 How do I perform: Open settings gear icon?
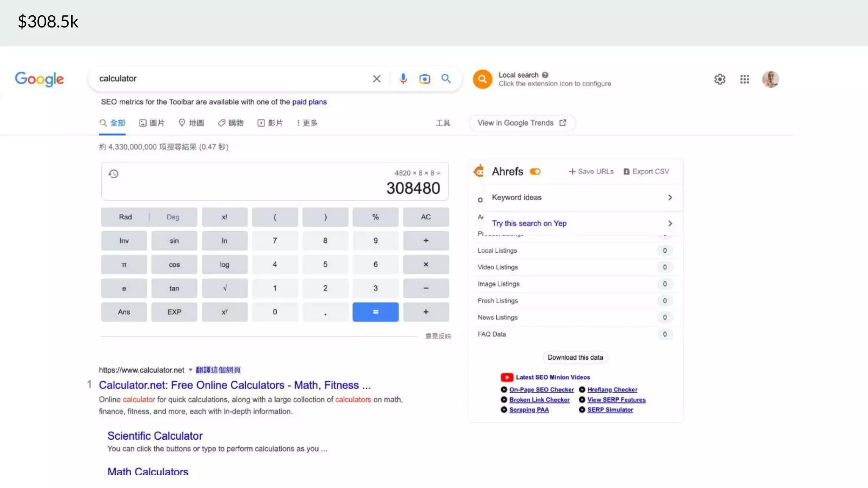click(x=720, y=79)
